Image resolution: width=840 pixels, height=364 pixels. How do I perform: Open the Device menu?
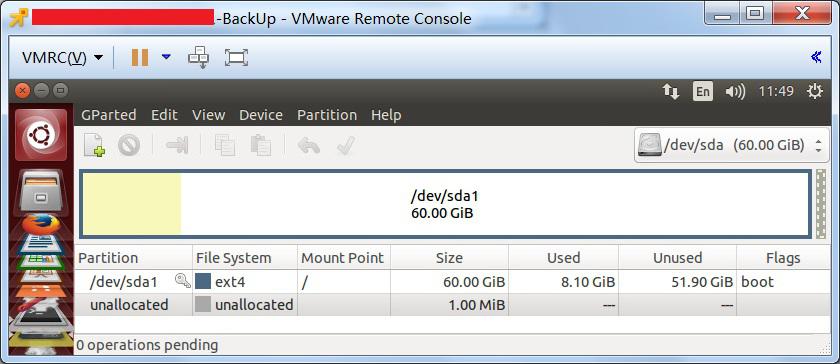261,115
